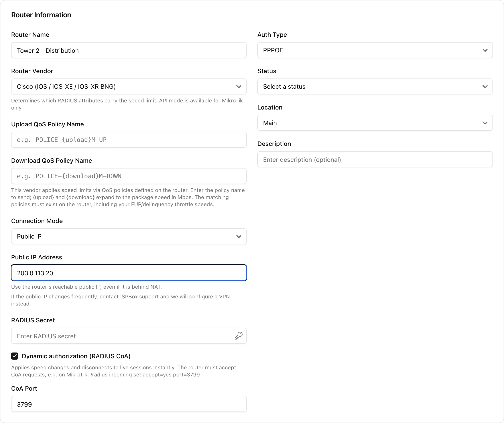Image resolution: width=504 pixels, height=423 pixels.
Task: Open the Status dropdown 'Select a status'
Action: coord(375,86)
